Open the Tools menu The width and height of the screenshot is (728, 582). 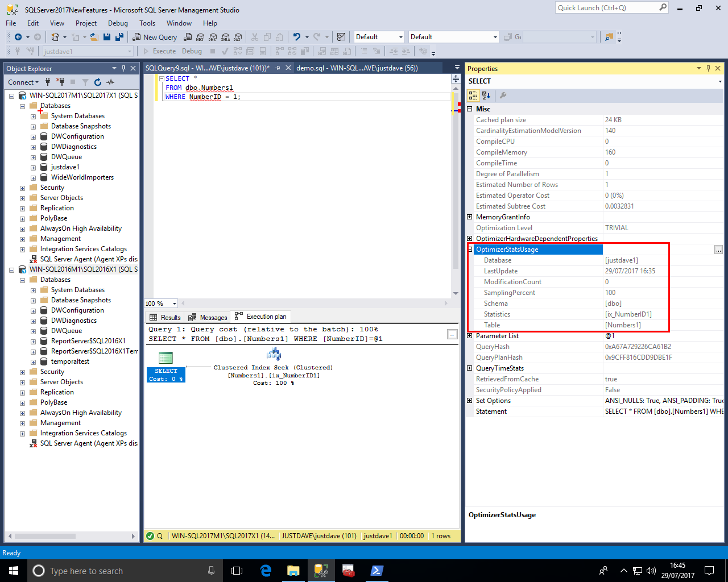pyautogui.click(x=147, y=23)
